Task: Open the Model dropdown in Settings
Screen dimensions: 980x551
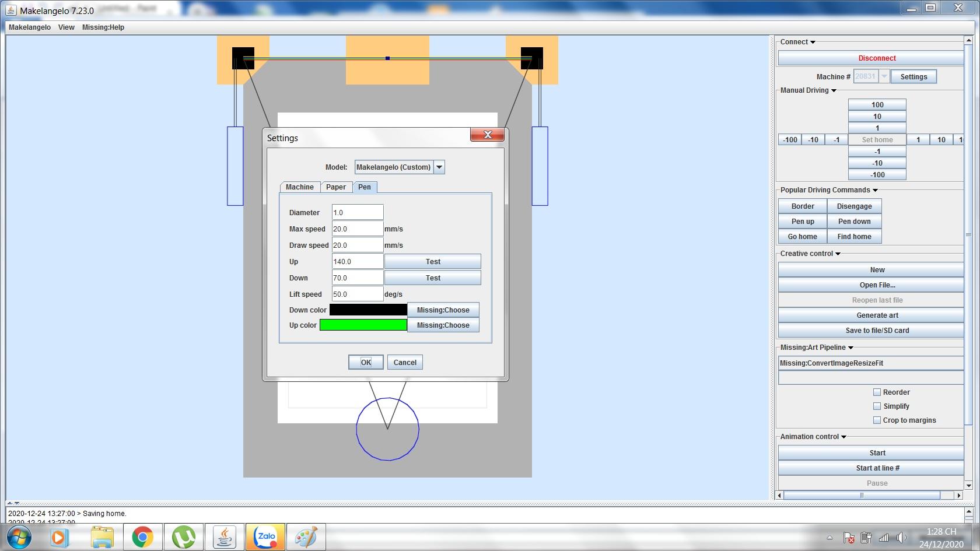Action: (x=439, y=167)
